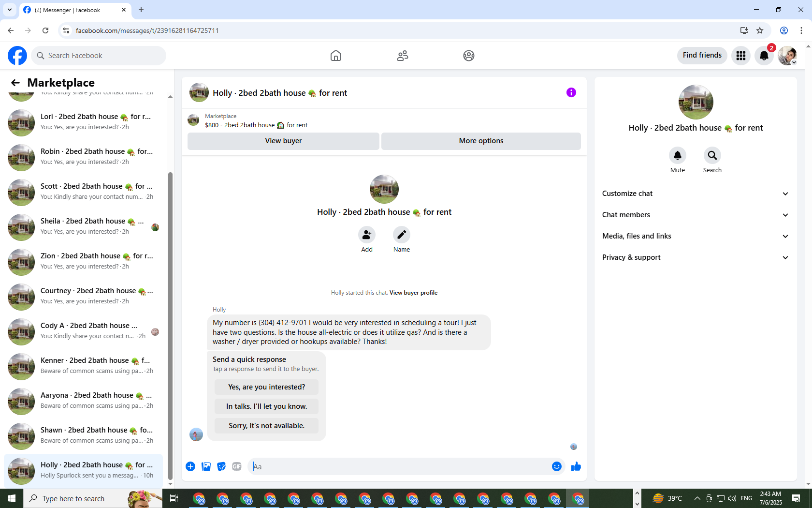The height and width of the screenshot is (508, 812).
Task: Send quick reply 'Sorry, it's not available.'
Action: coord(266,426)
